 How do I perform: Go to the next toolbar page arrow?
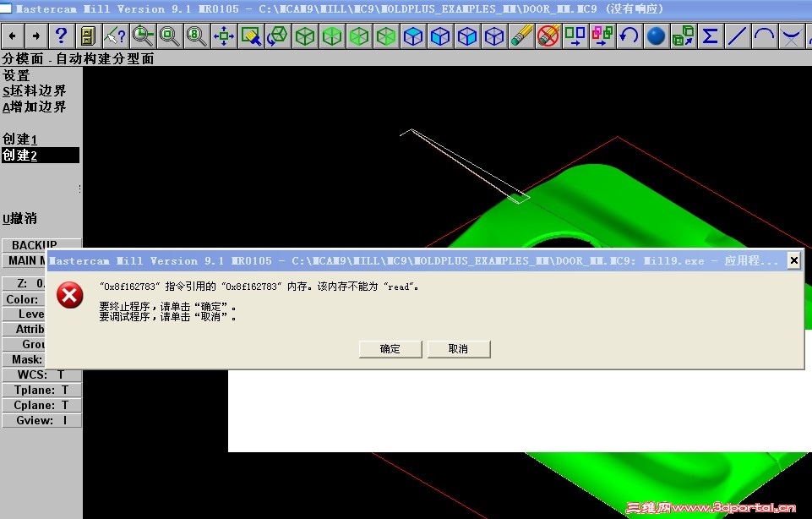(36, 36)
